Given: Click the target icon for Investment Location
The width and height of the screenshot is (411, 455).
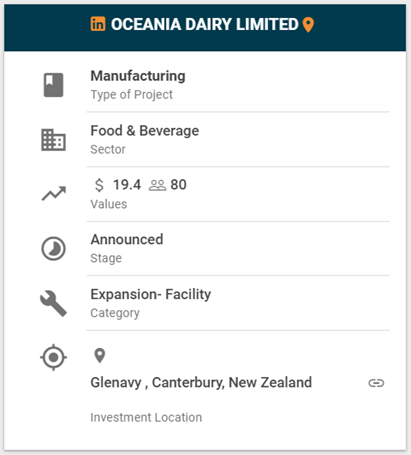Looking at the screenshot, I should click(53, 357).
